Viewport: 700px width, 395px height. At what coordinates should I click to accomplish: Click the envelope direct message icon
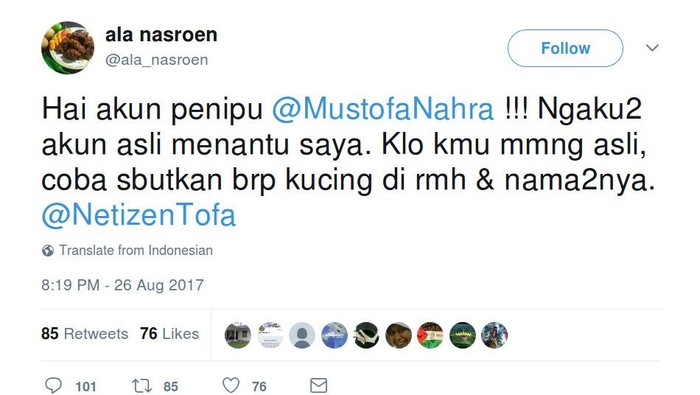pos(318,386)
